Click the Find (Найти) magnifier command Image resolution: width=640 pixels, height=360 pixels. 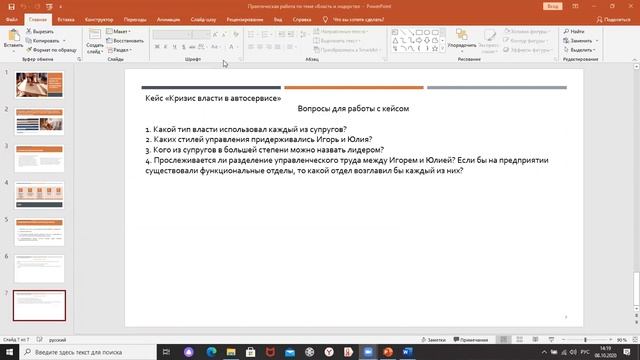pos(574,31)
